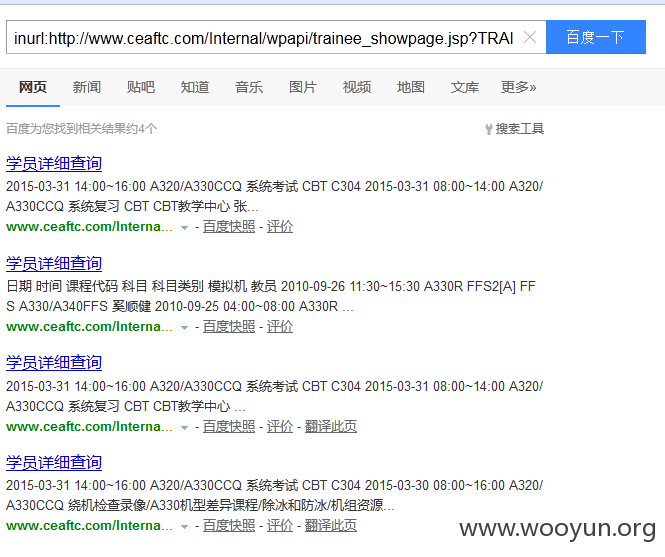This screenshot has height=557, width=665.
Task: Open the 音乐 tab
Action: coord(249,87)
